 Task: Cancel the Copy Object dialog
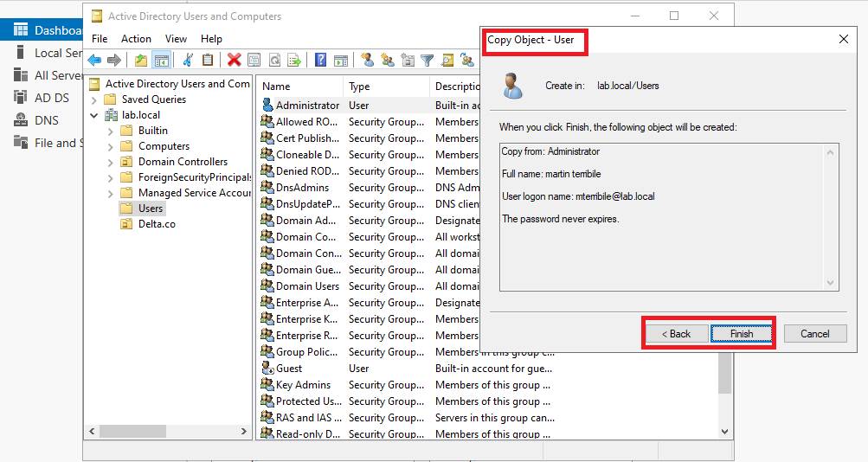pos(814,334)
